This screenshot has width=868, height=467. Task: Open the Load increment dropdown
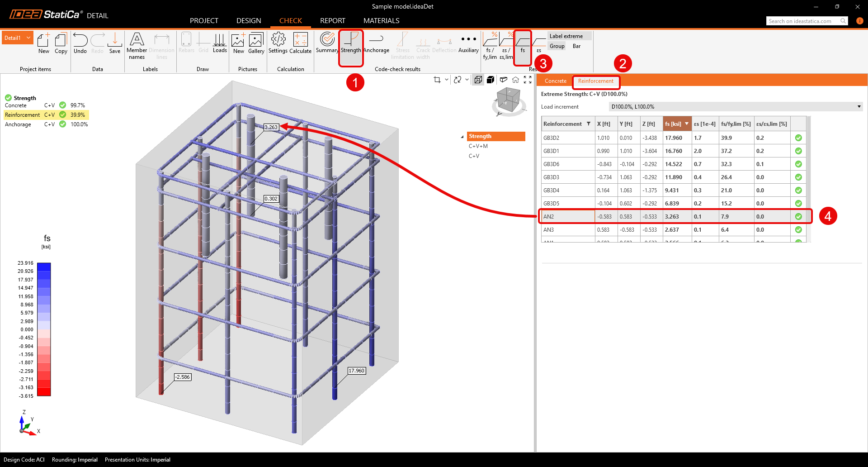tap(859, 106)
